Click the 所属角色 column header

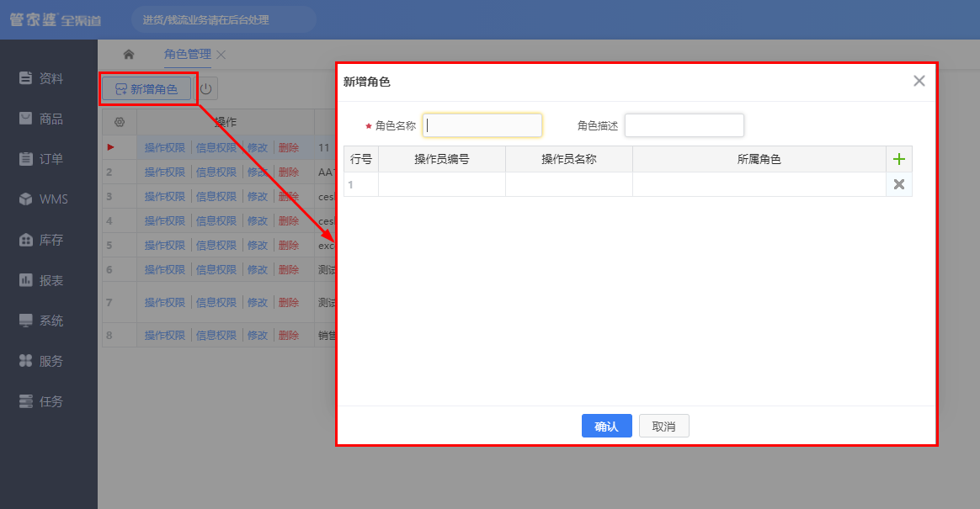click(x=759, y=159)
